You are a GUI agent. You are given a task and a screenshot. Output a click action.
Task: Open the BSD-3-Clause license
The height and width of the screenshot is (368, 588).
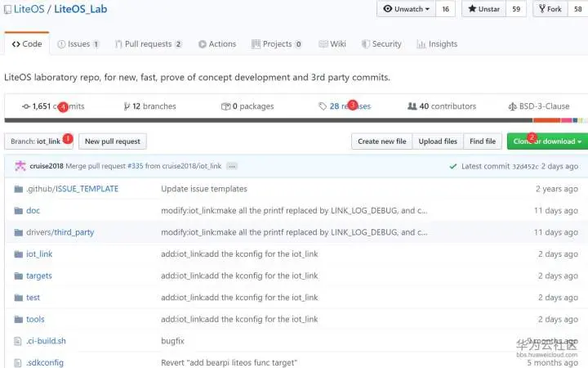point(539,106)
